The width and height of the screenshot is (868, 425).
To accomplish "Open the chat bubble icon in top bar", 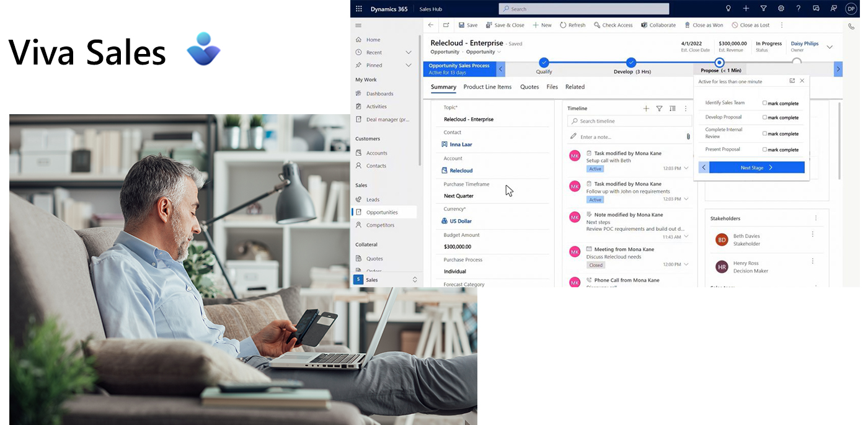I will [x=816, y=9].
